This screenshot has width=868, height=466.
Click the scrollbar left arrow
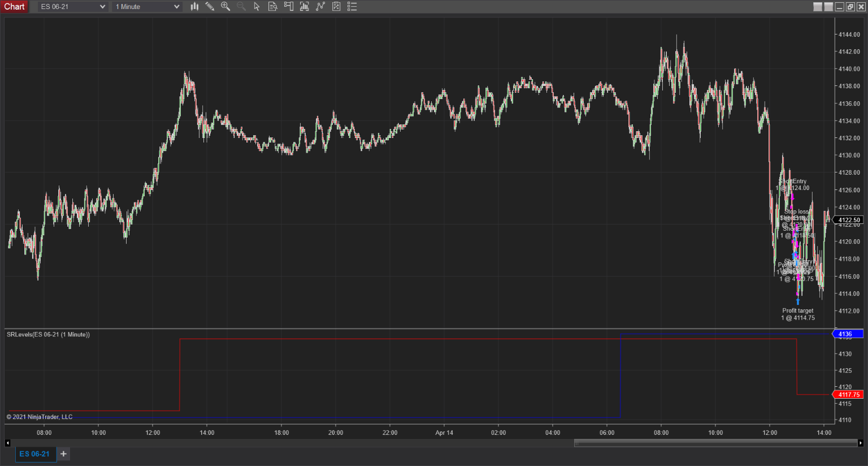point(7,443)
